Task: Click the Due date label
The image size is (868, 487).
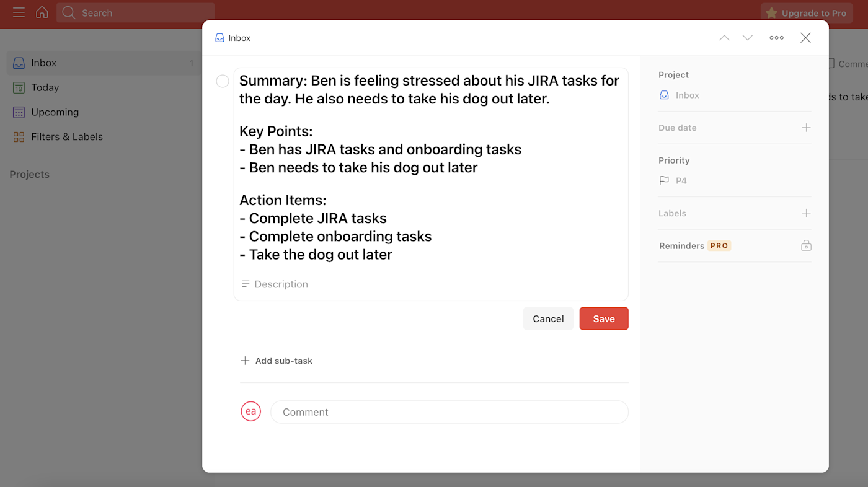Action: [x=678, y=128]
